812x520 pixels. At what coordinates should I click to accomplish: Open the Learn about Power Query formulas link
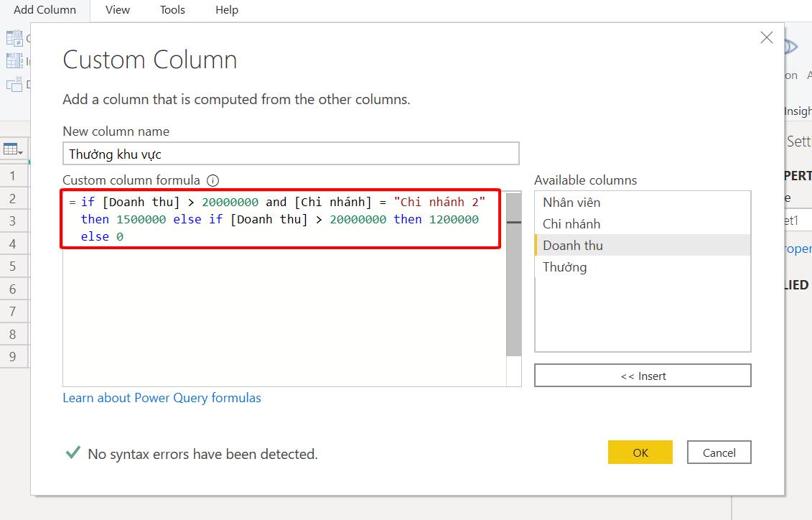pyautogui.click(x=162, y=397)
